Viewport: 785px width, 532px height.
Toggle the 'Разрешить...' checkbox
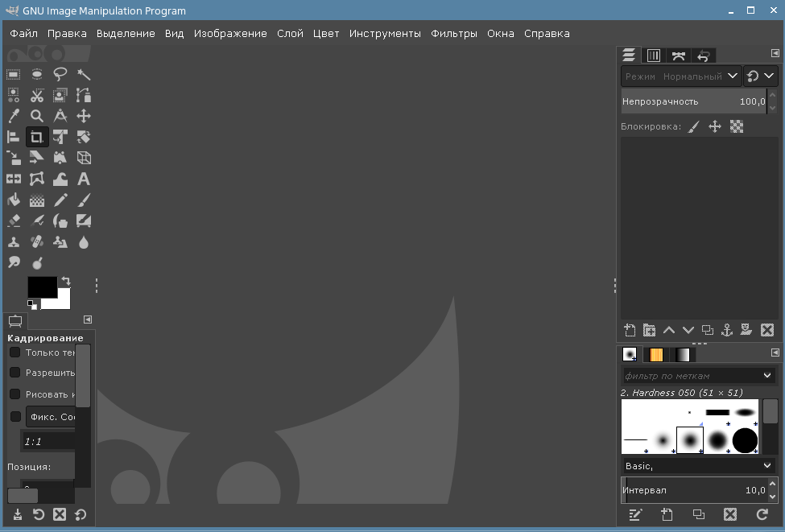[15, 373]
